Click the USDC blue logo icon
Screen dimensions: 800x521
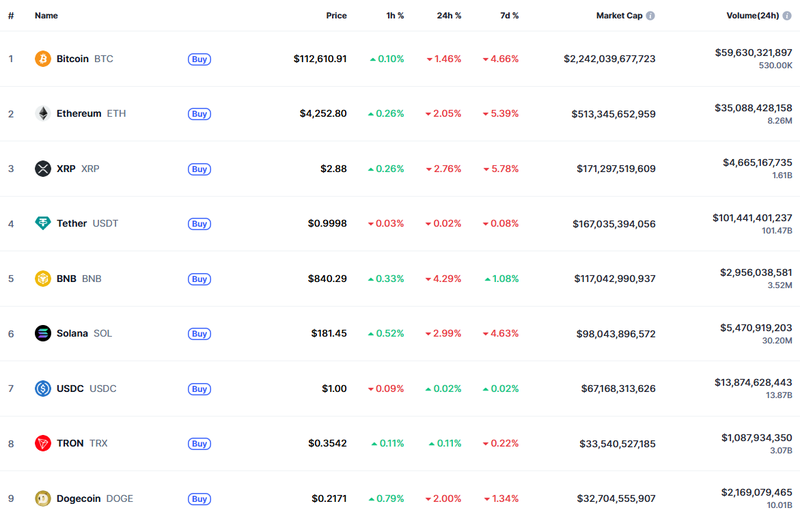43,389
